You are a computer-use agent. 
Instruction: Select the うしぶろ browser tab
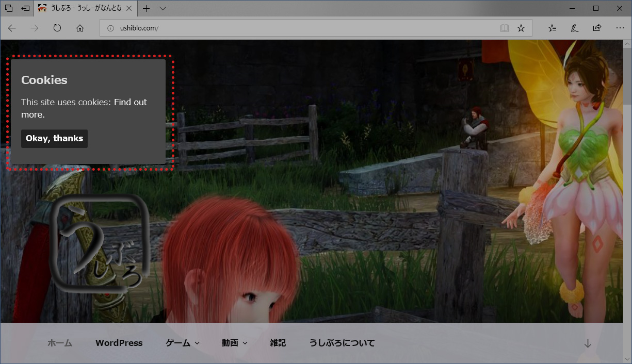(x=86, y=8)
